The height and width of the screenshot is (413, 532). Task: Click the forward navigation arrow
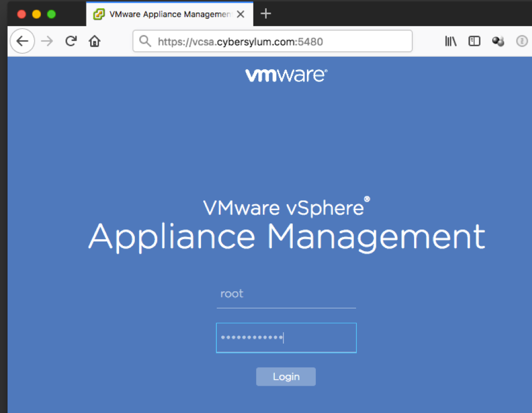click(x=47, y=42)
